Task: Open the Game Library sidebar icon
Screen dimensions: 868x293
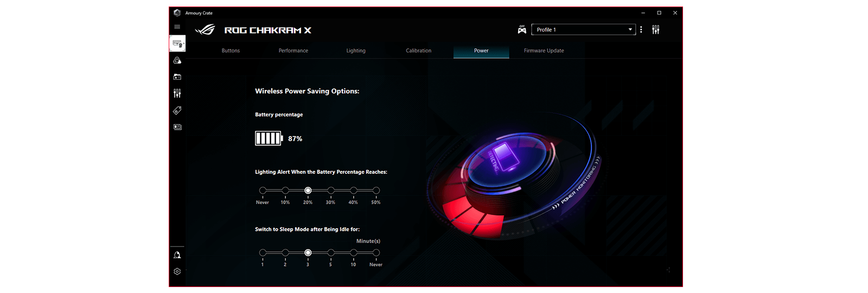Action: pos(177,77)
